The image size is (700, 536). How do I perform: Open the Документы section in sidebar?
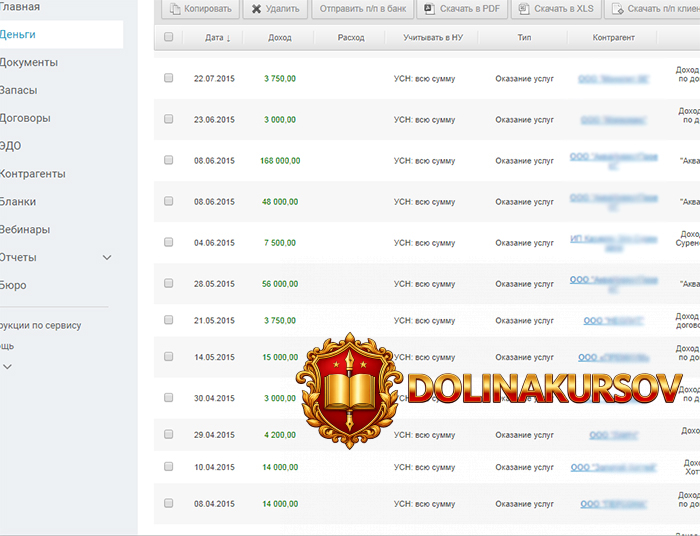29,62
